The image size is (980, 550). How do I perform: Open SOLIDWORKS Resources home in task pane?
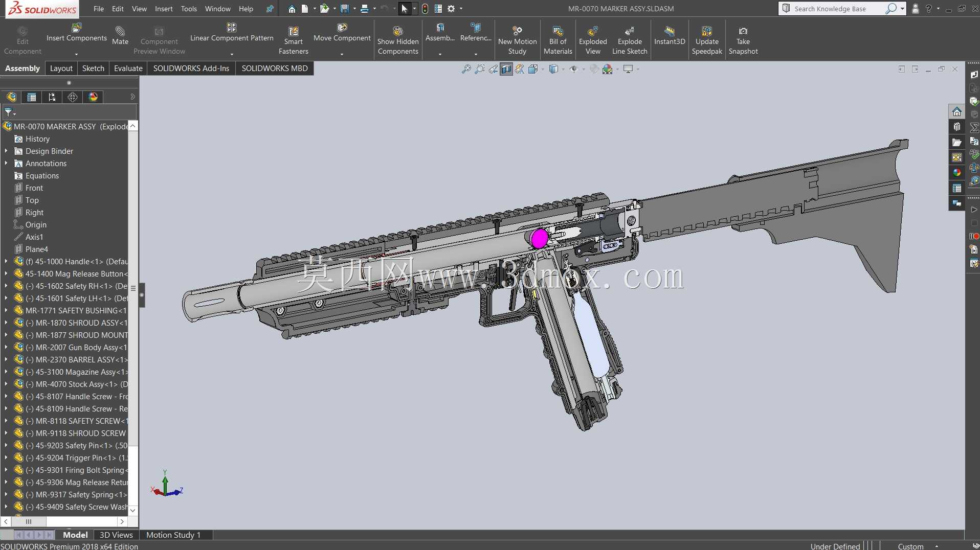[x=956, y=111]
